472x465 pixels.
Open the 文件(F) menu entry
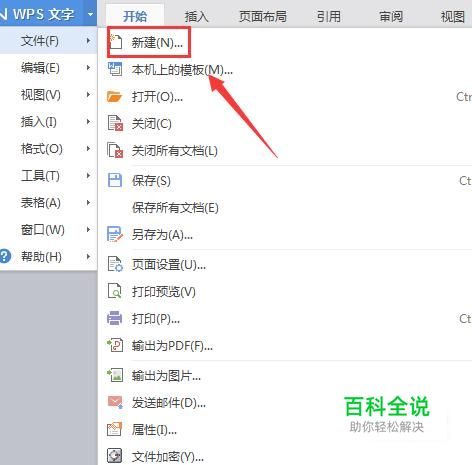tap(48, 41)
